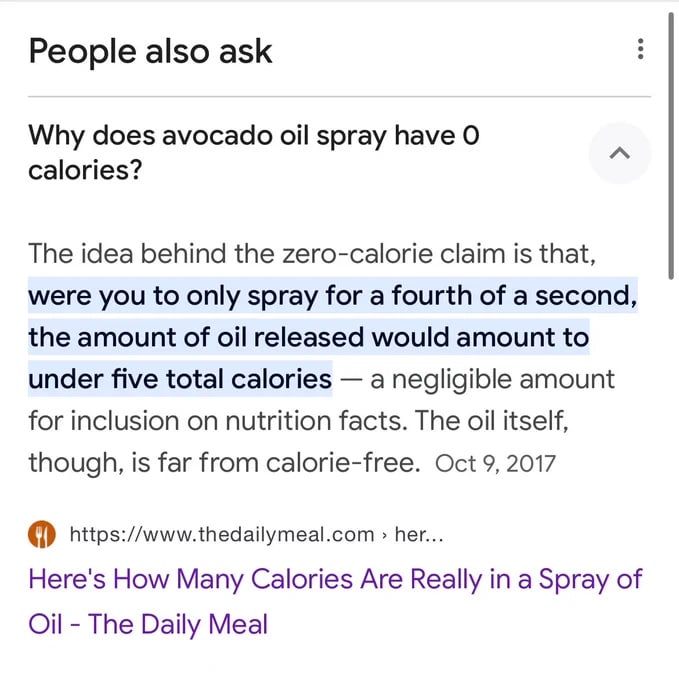679x680 pixels.
Task: Click the thedailymeal.com URL text
Action: (220, 534)
